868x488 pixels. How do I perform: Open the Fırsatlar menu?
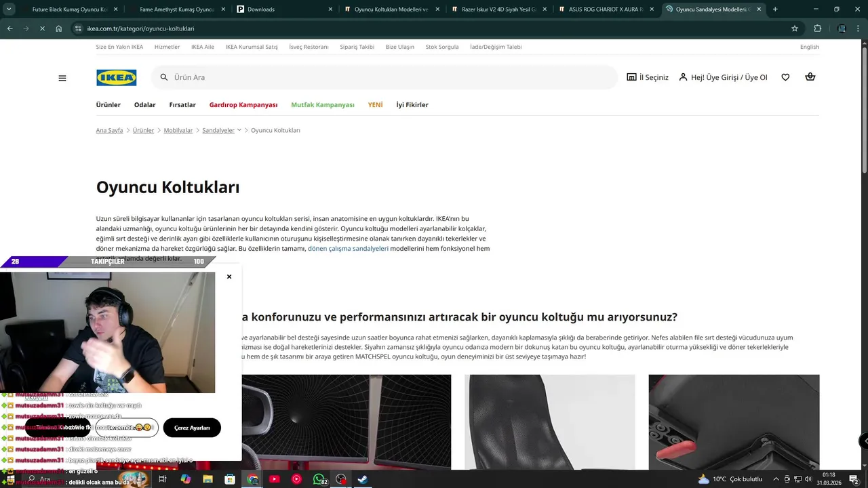182,105
